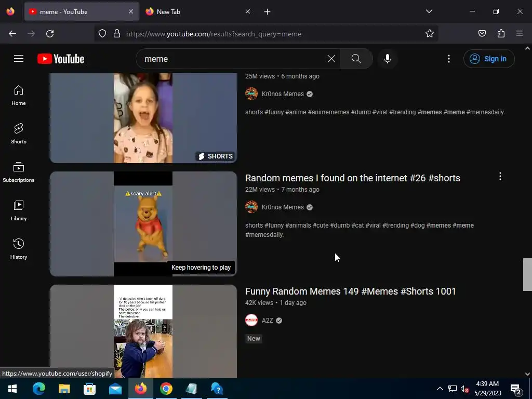Open the Windows Start menu
The width and height of the screenshot is (532, 399).
[12, 389]
